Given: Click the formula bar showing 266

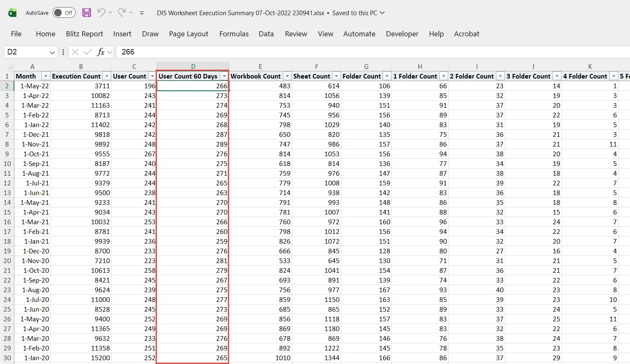Looking at the screenshot, I should coord(372,52).
